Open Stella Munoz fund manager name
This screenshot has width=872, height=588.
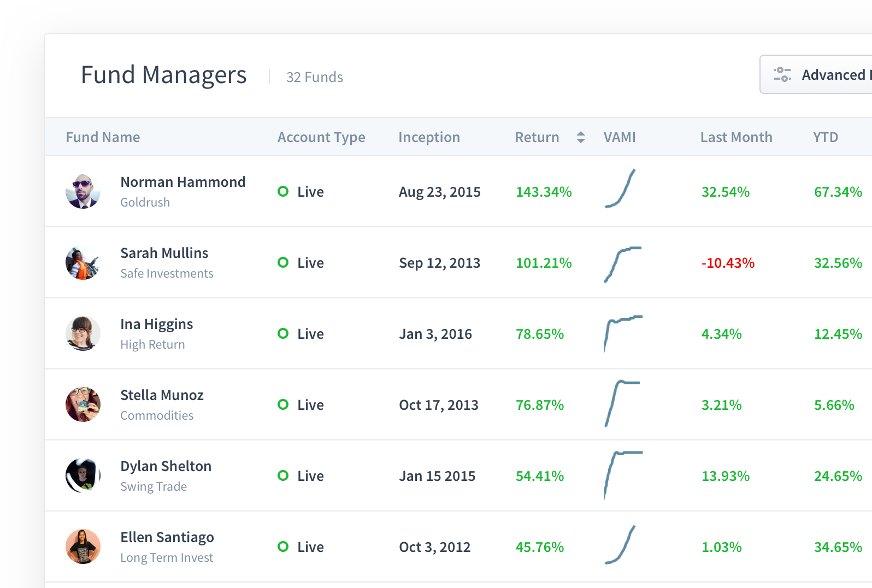pyautogui.click(x=162, y=395)
